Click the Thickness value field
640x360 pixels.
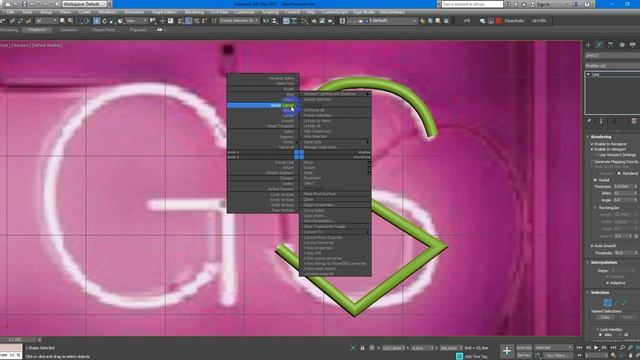point(624,187)
